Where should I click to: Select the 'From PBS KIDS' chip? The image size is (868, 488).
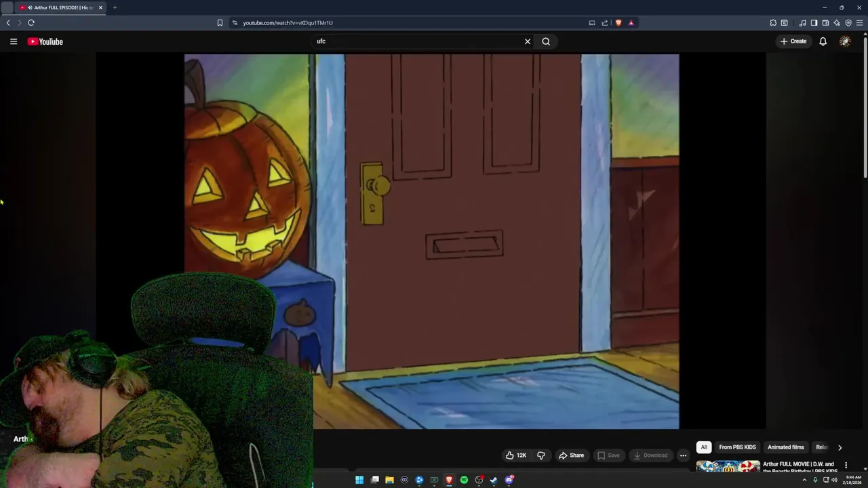pyautogui.click(x=737, y=447)
